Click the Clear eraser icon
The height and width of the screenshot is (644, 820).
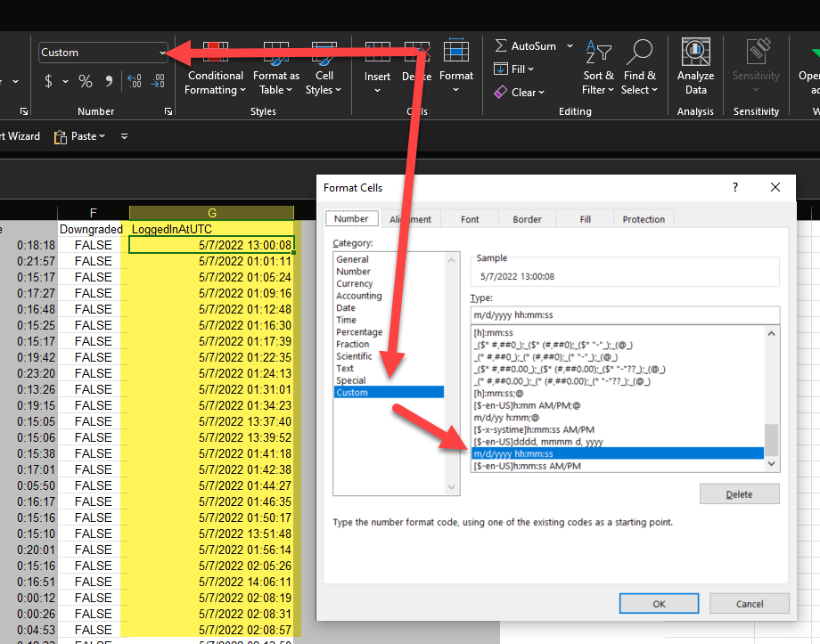coord(501,92)
